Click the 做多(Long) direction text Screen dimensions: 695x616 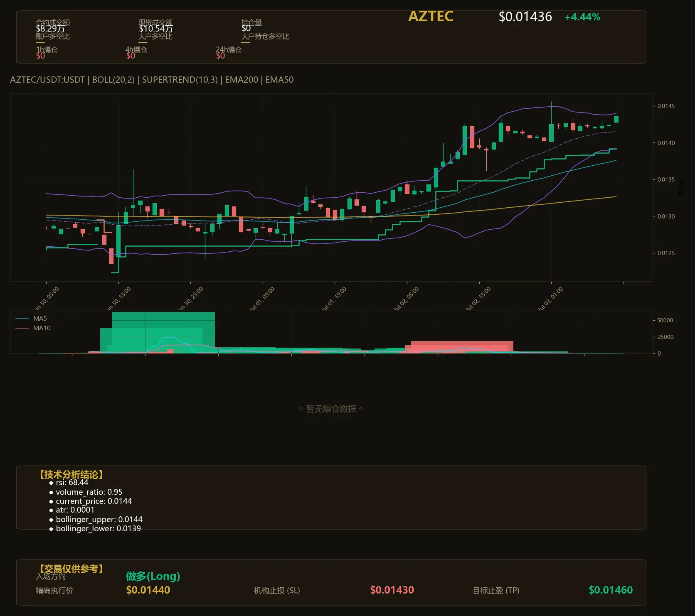tap(153, 576)
